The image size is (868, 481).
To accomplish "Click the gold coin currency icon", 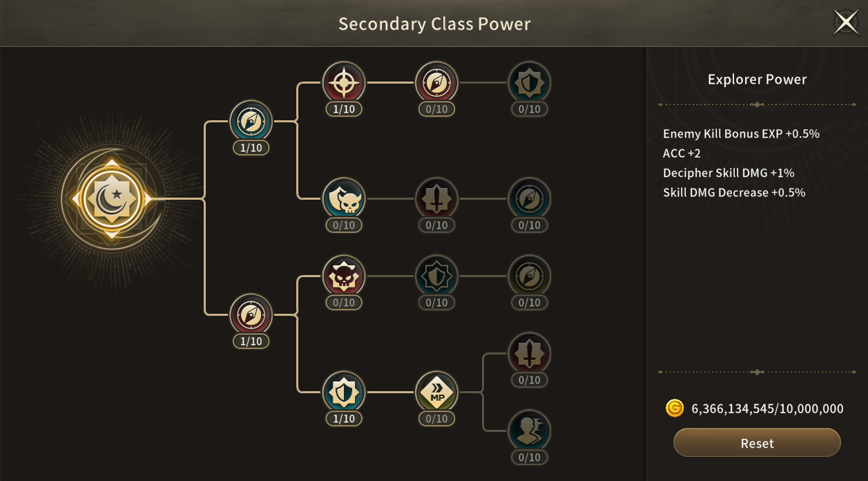I will point(674,408).
